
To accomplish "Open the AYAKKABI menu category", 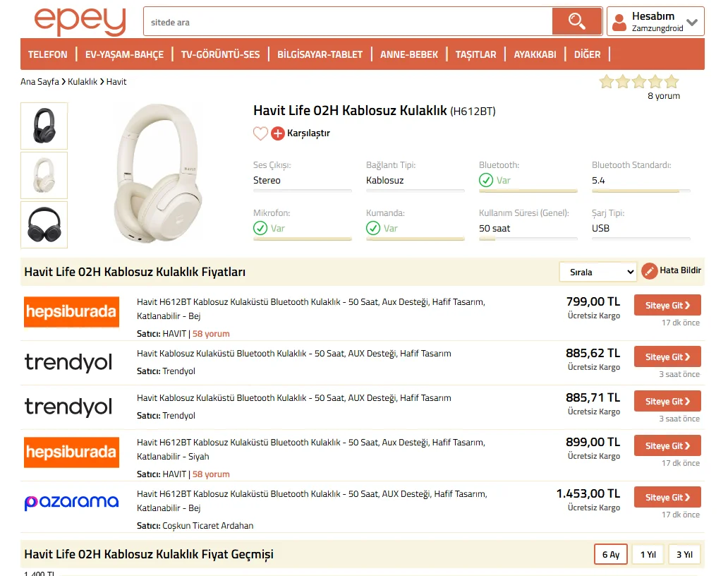I will (x=535, y=54).
